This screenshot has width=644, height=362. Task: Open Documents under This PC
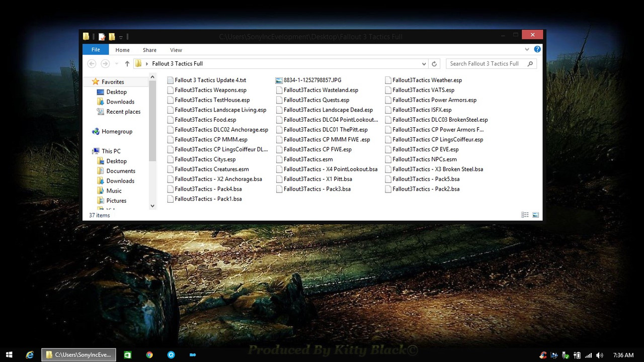tap(121, 171)
